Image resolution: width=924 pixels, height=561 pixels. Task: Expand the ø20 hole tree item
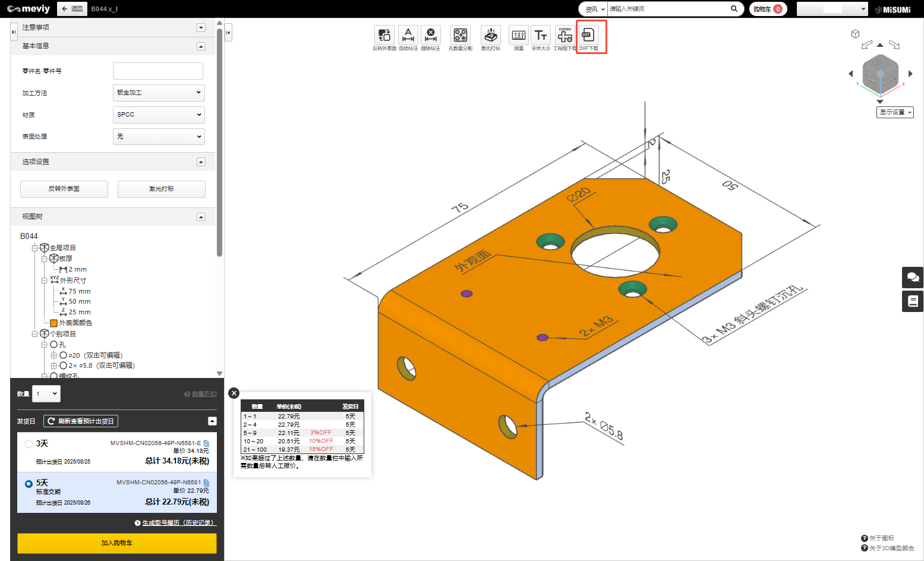tap(54, 355)
